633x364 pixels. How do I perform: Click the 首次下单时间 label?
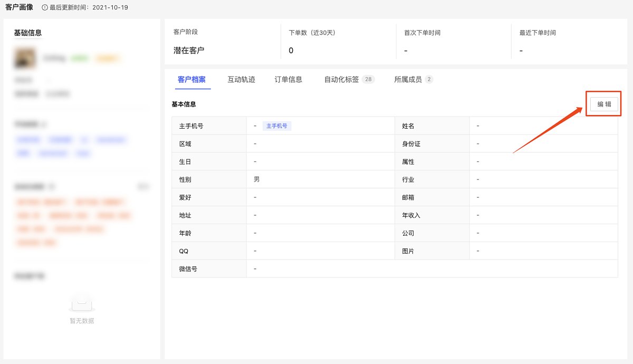point(423,33)
